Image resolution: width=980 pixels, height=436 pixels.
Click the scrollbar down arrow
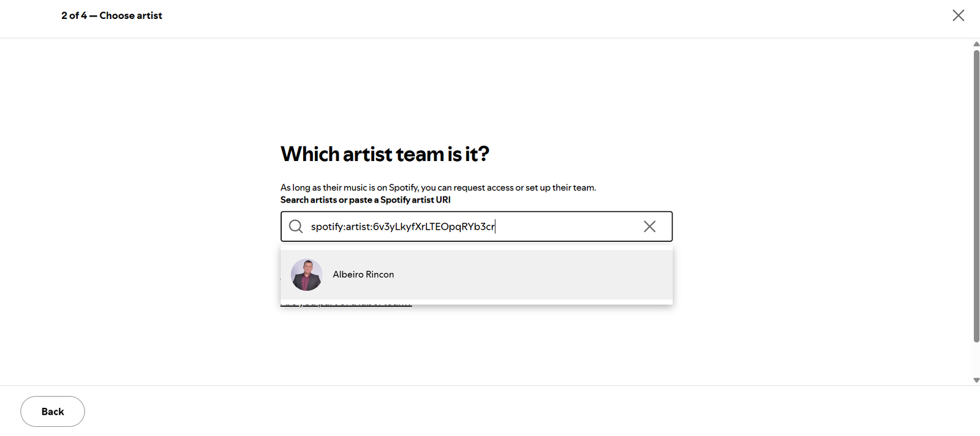[976, 380]
